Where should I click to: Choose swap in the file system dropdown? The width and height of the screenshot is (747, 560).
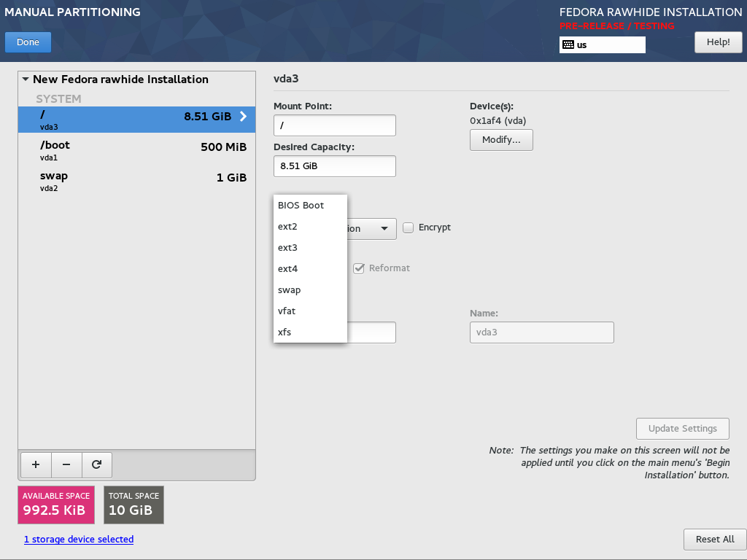[x=310, y=290]
